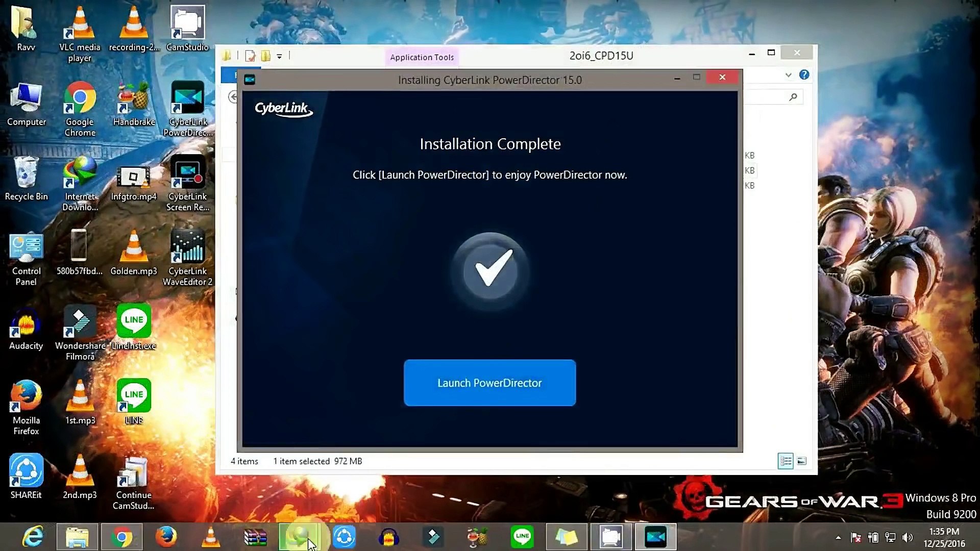This screenshot has height=551, width=980.
Task: Go back in the Explorer window
Action: tap(233, 97)
